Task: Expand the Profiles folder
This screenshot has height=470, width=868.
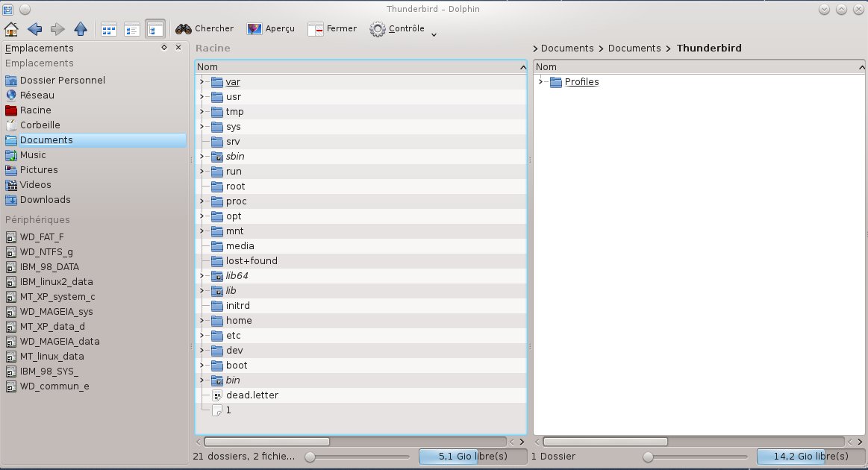Action: pyautogui.click(x=541, y=82)
